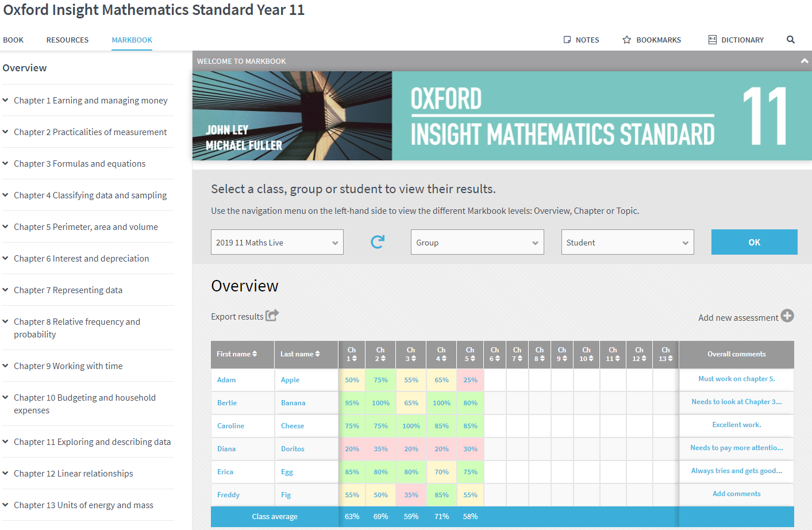Viewport: 812px width, 530px height.
Task: Expand Chapter 4 Classifying data and sampling
Action: pos(6,195)
